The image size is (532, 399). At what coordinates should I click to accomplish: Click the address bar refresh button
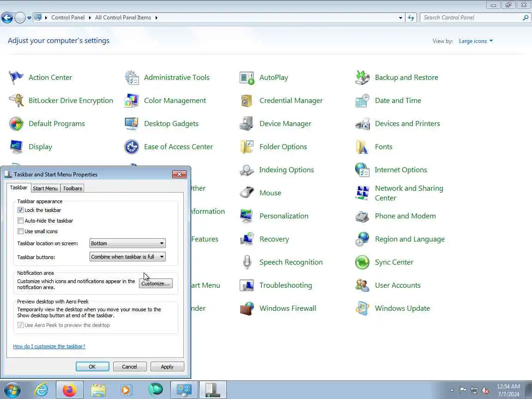coord(411,18)
